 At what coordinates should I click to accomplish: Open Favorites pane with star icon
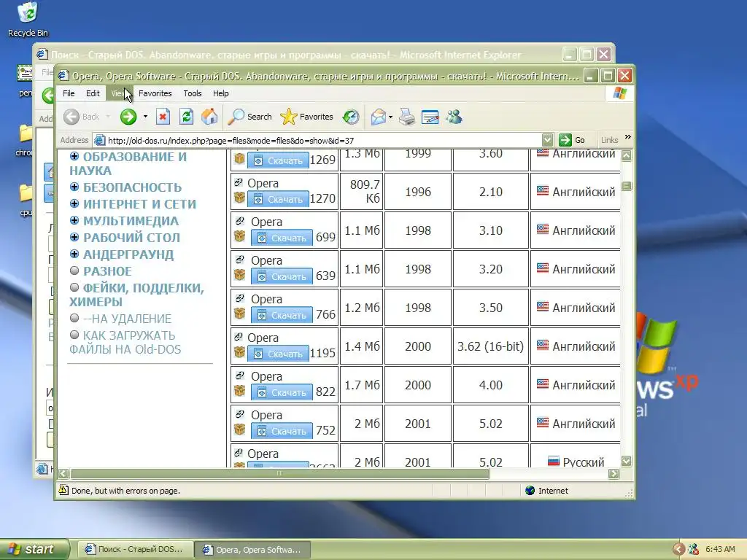point(307,117)
